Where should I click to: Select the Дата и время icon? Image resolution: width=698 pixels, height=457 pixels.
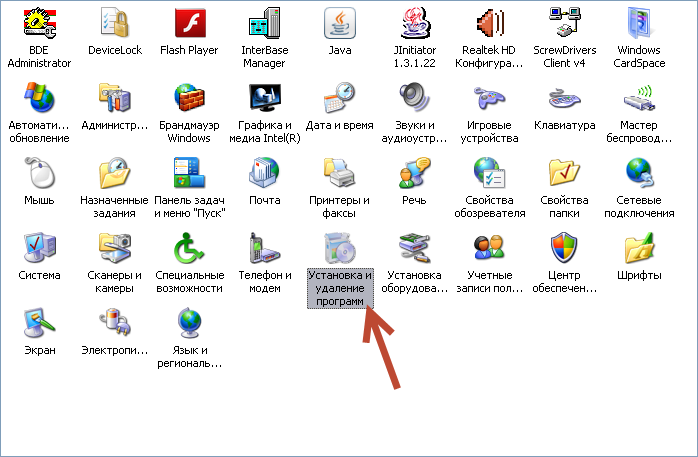[340, 98]
